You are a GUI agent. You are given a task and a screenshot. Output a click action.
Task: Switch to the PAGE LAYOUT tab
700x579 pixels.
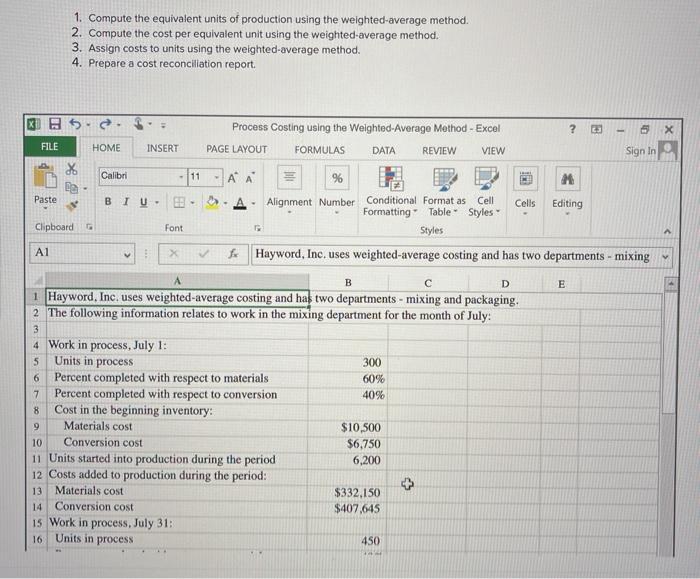point(237,149)
